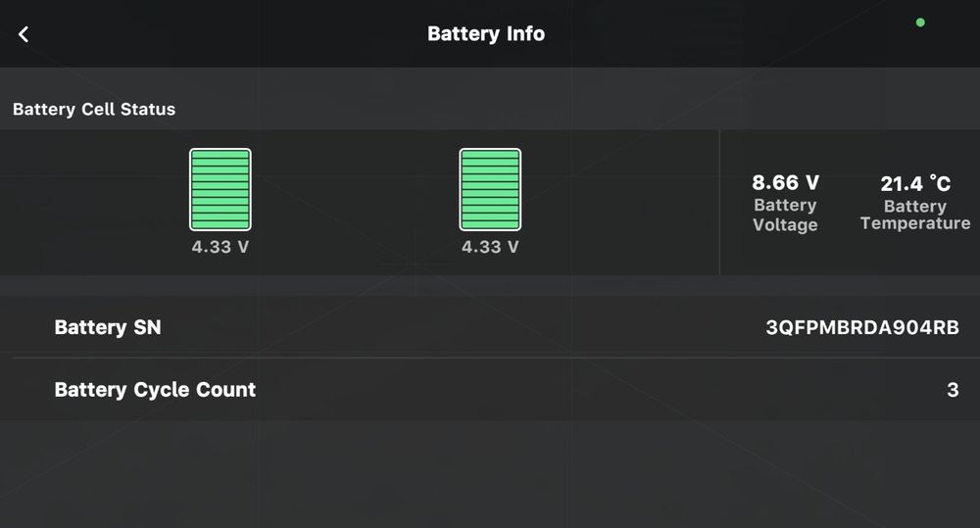Viewport: 980px width, 528px height.
Task: Click the Battery Cycle Count label
Action: (x=155, y=389)
